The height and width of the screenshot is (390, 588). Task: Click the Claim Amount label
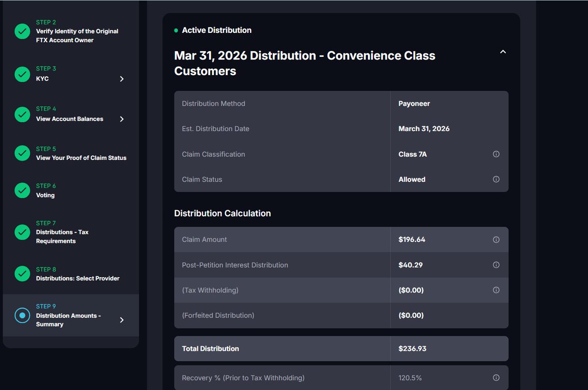pyautogui.click(x=204, y=240)
